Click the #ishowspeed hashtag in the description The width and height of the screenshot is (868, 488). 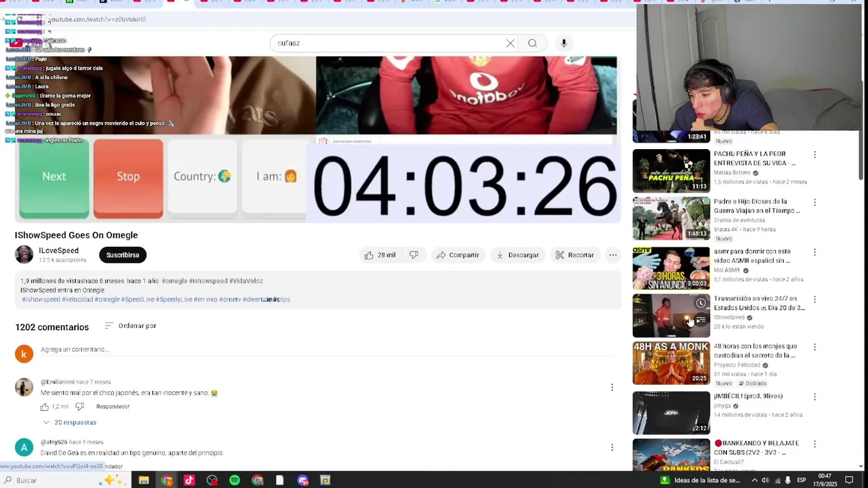(40, 300)
